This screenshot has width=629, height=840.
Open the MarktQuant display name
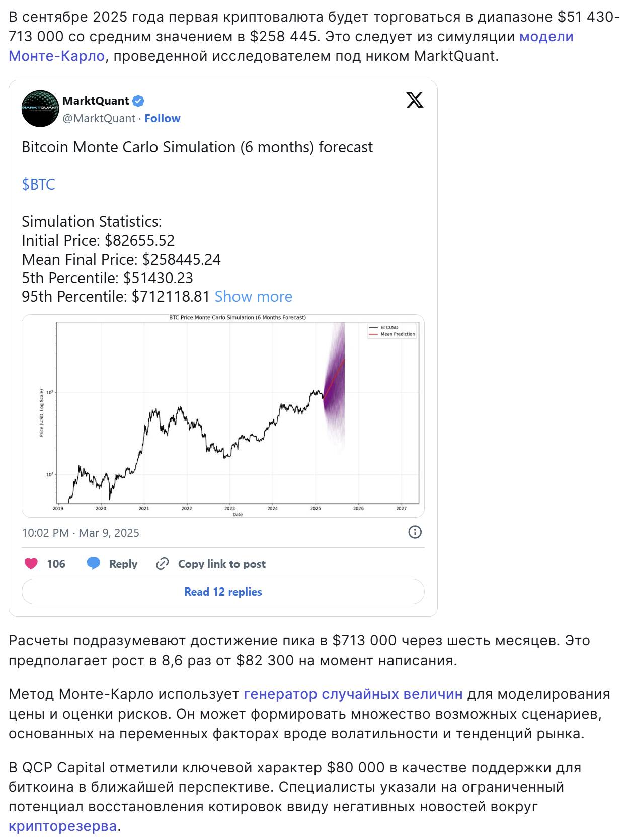[96, 101]
